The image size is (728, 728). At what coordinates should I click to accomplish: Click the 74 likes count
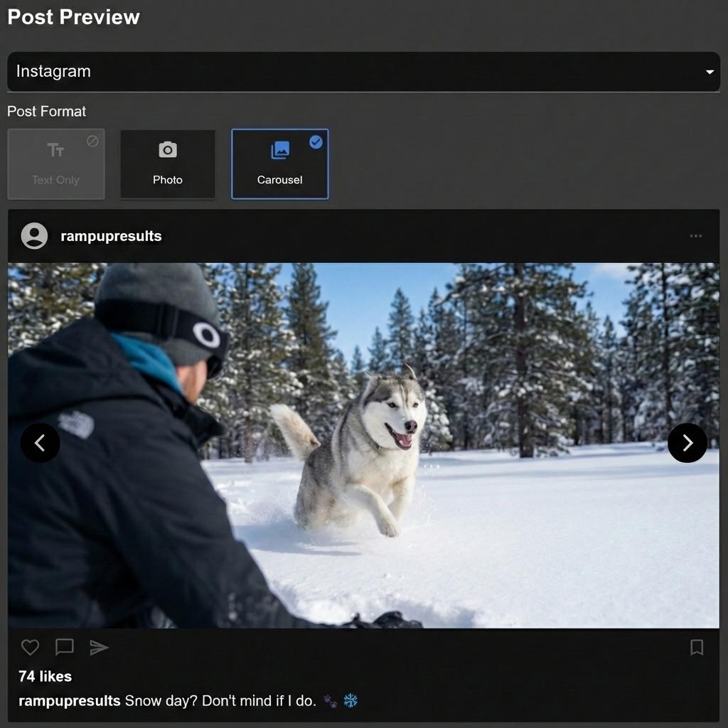[43, 676]
